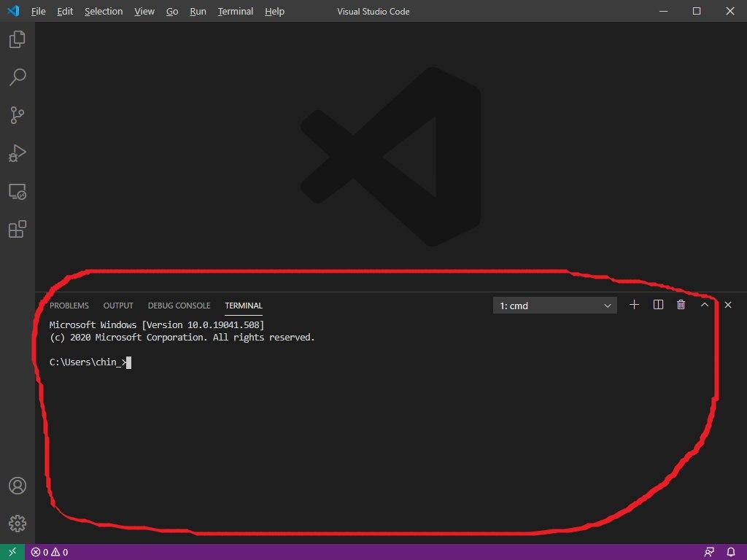The image size is (747, 560).
Task: Click the Microsoft Windows version text line
Action: pos(157,324)
